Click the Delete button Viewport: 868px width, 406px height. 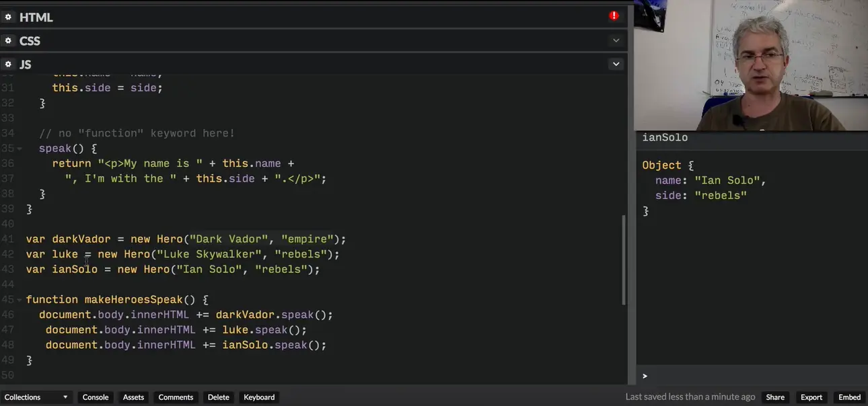coord(218,397)
